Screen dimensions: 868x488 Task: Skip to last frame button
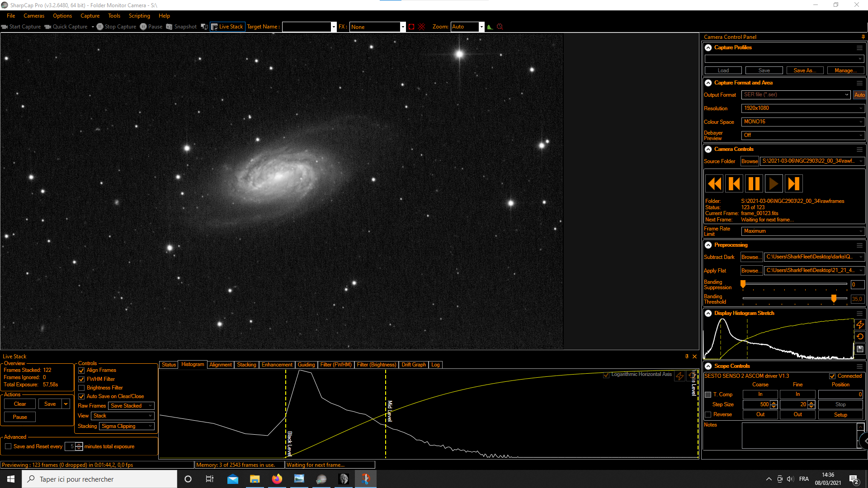coord(793,184)
